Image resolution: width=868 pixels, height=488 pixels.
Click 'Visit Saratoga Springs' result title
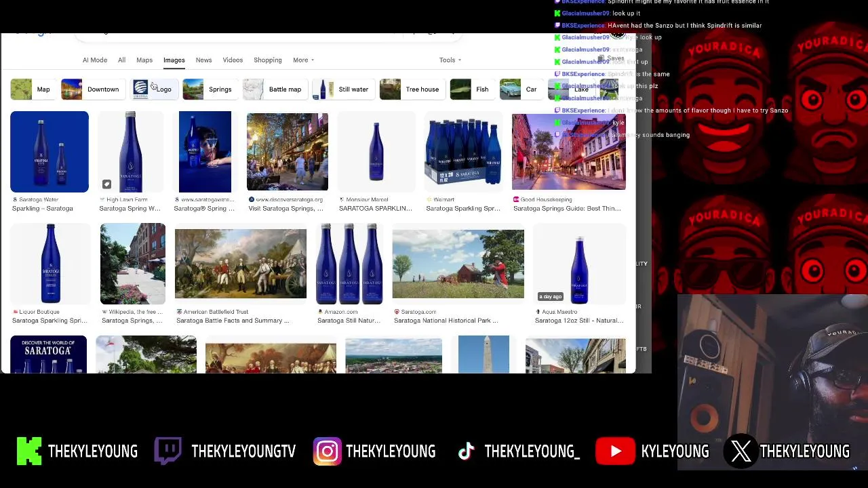(x=285, y=209)
